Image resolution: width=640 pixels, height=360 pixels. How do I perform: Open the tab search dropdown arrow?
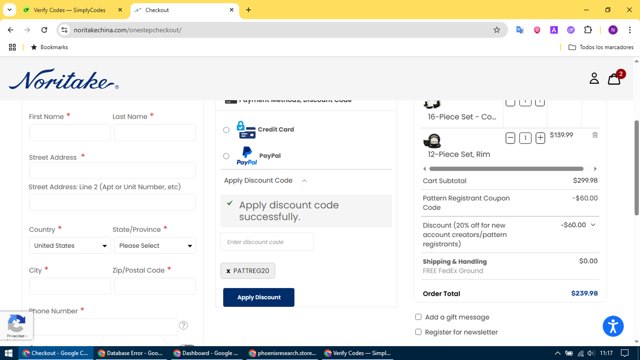click(x=9, y=10)
